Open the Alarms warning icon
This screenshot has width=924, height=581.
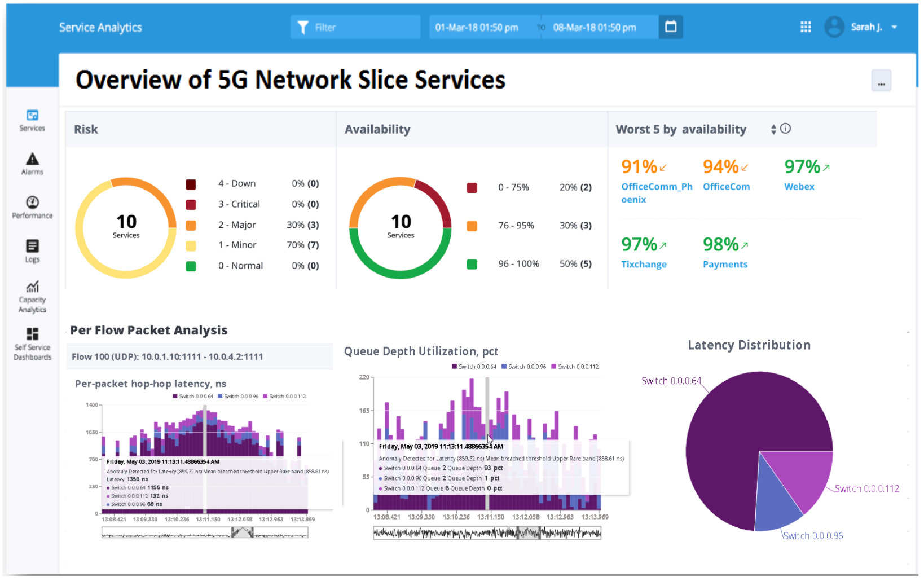[x=32, y=159]
